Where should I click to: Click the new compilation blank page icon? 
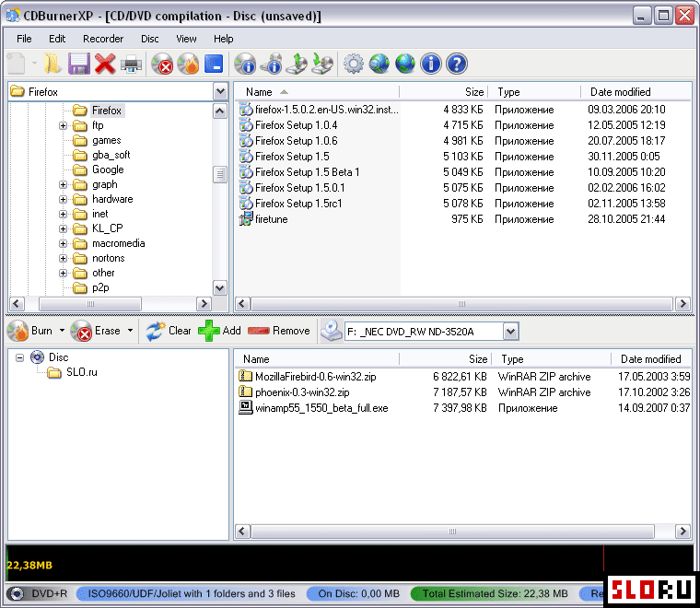17,64
